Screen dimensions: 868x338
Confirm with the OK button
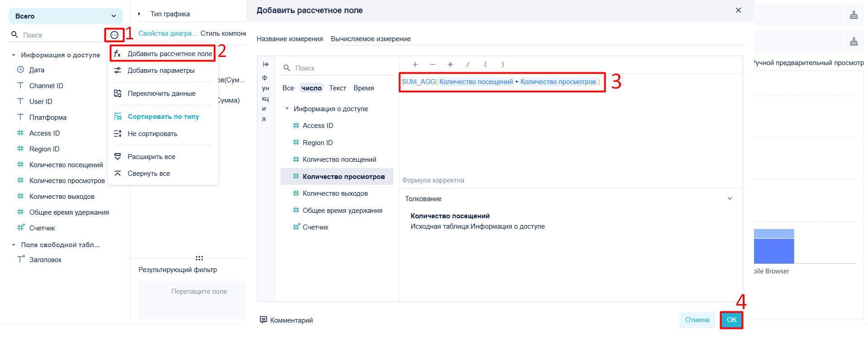pyautogui.click(x=731, y=320)
